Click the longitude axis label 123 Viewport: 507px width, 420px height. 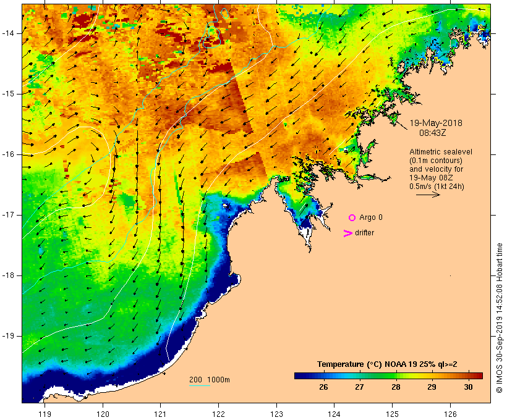coord(276,414)
